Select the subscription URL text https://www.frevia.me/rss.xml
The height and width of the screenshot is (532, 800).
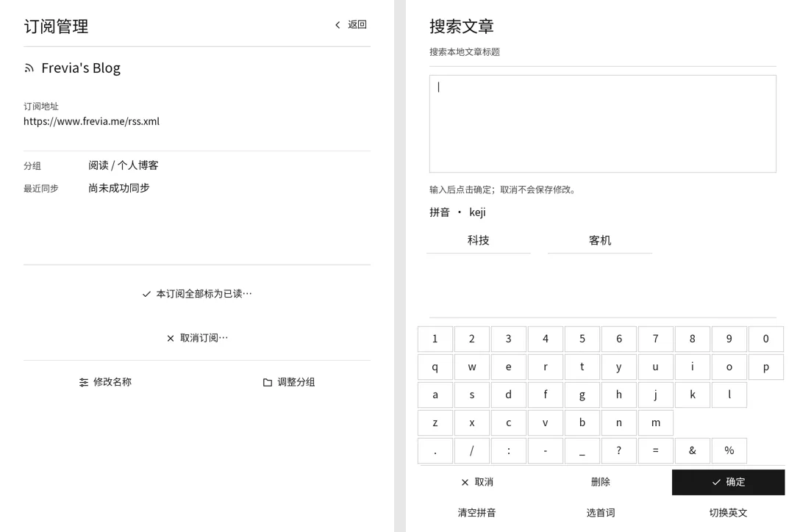coord(91,121)
